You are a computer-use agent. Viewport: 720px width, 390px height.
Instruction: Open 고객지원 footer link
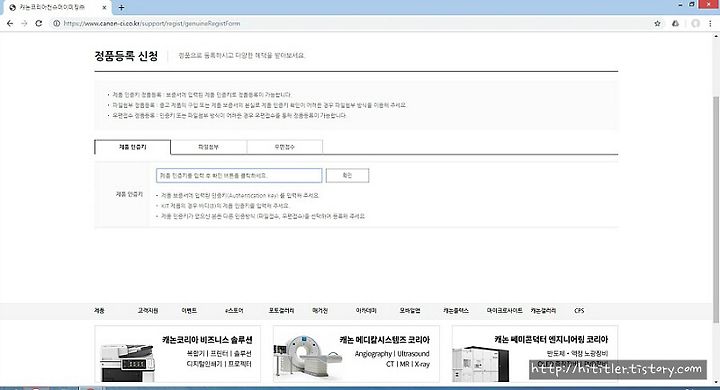(148, 311)
